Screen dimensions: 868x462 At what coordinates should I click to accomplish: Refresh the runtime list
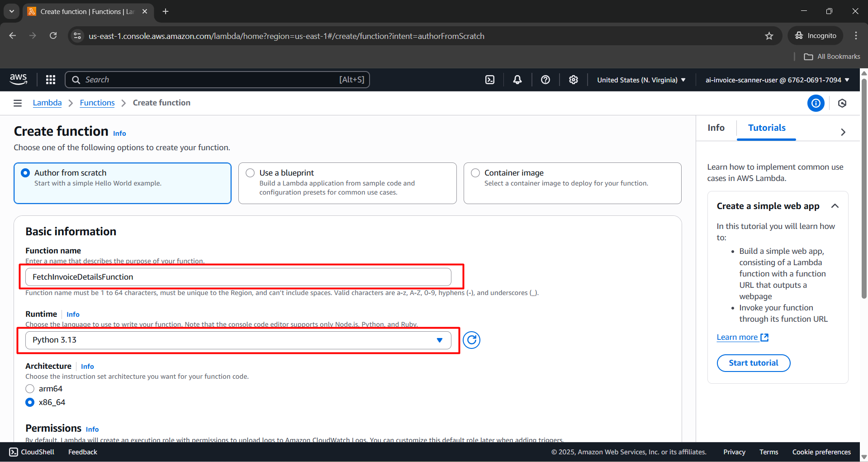471,340
